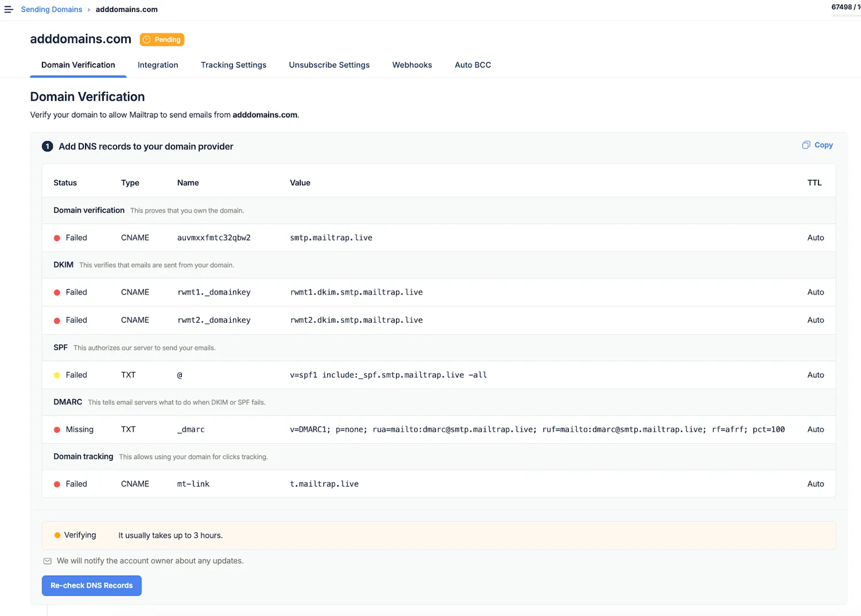Click the adddomains.com breadcrumb item
Viewport: 861px width, 616px height.
click(127, 9)
